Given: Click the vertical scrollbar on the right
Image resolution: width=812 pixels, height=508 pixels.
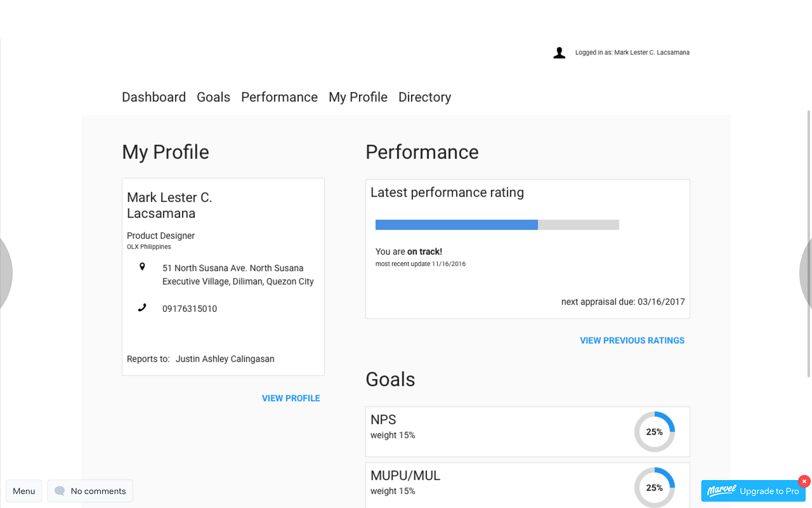Looking at the screenshot, I should (x=809, y=244).
